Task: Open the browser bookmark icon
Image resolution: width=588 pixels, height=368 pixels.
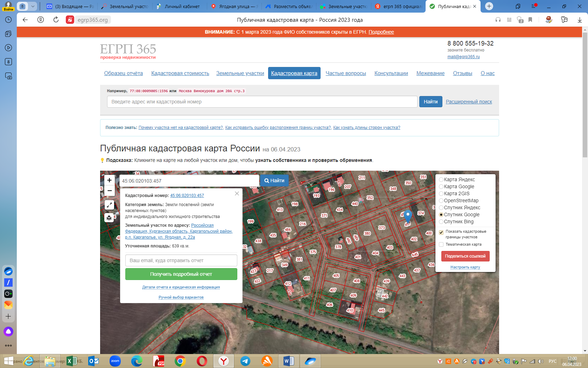Action: coord(530,20)
